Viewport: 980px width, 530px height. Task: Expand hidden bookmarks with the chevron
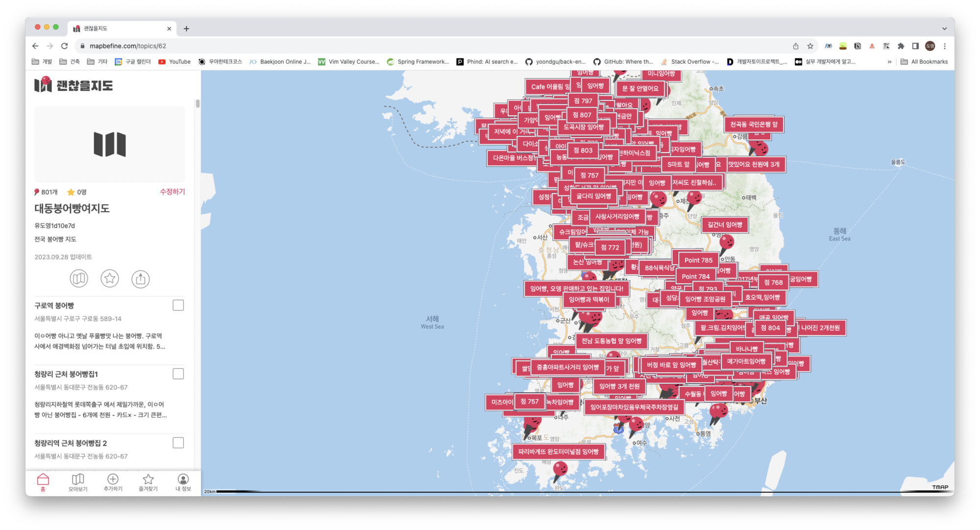pyautogui.click(x=889, y=62)
